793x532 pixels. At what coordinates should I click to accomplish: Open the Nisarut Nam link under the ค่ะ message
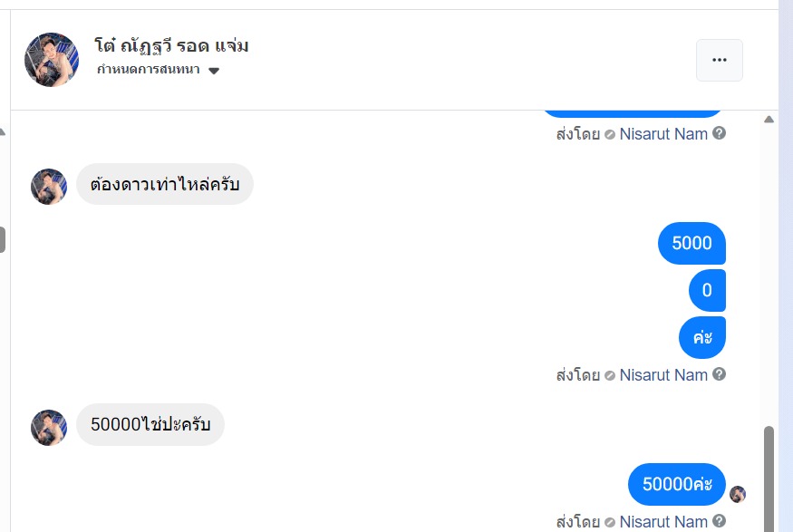point(663,374)
